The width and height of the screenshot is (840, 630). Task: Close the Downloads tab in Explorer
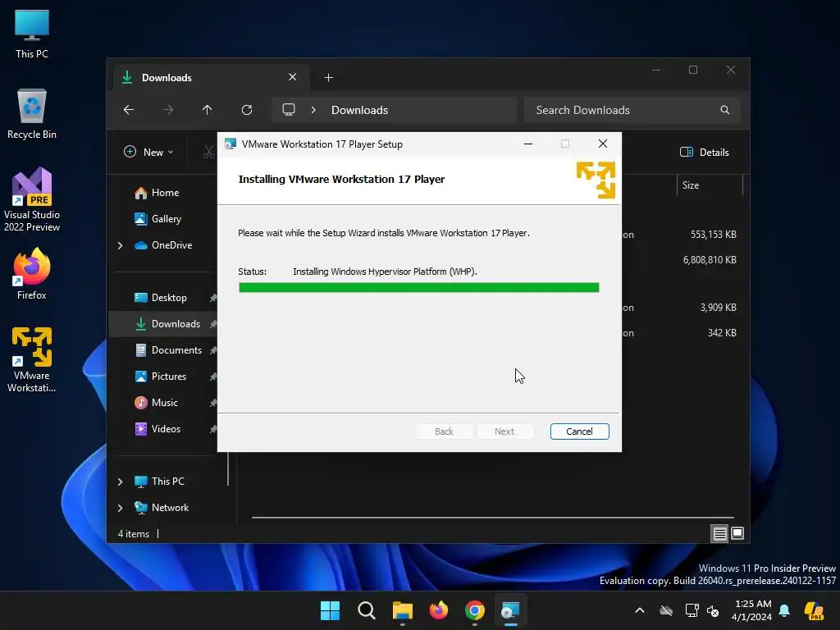pos(293,77)
